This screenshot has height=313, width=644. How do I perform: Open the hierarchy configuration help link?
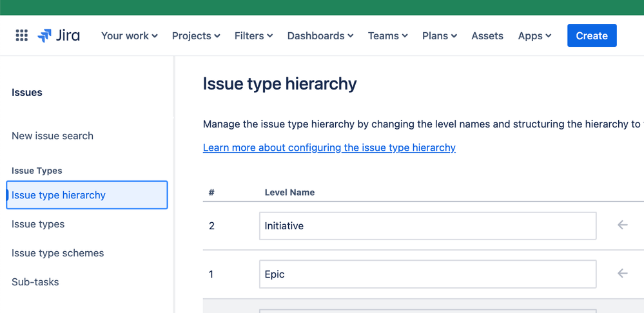pyautogui.click(x=329, y=147)
